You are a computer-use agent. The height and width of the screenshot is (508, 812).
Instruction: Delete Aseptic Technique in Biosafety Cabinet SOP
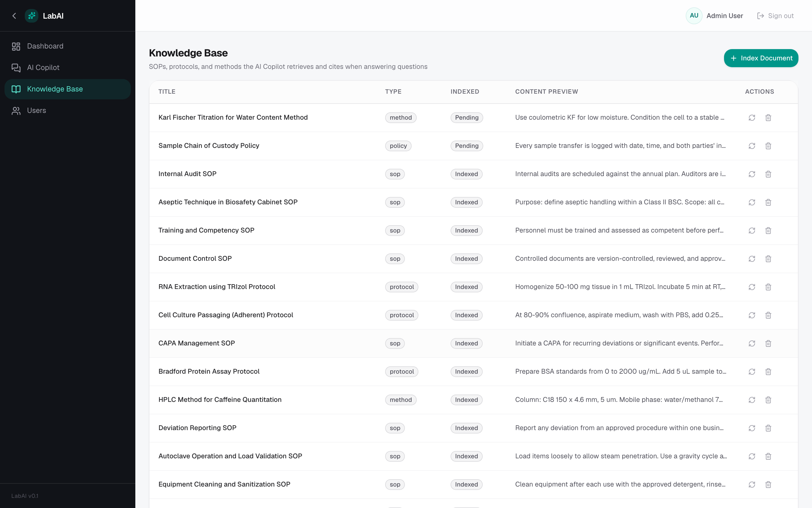coord(768,202)
